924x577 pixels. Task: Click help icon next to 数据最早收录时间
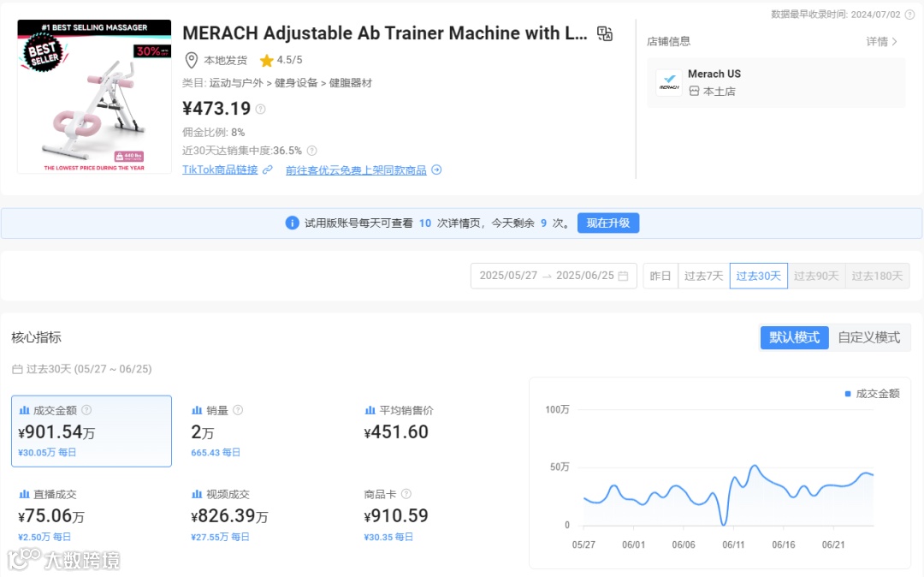(909, 15)
